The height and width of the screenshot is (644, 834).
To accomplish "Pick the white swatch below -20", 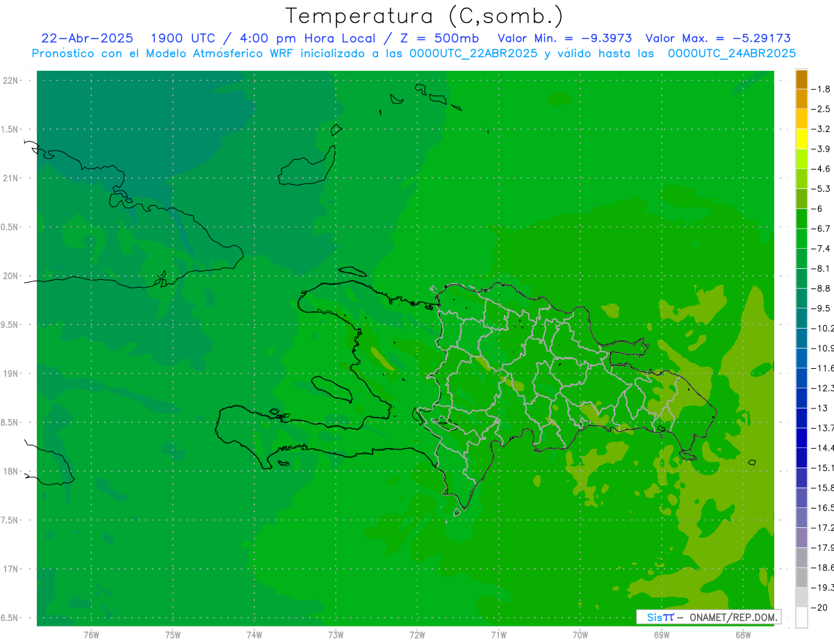I will (x=801, y=618).
